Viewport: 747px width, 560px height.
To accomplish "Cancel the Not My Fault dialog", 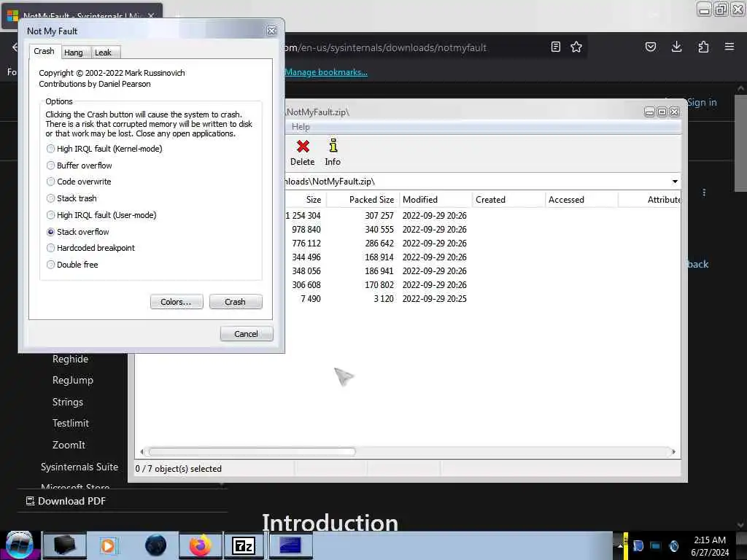I will [247, 334].
